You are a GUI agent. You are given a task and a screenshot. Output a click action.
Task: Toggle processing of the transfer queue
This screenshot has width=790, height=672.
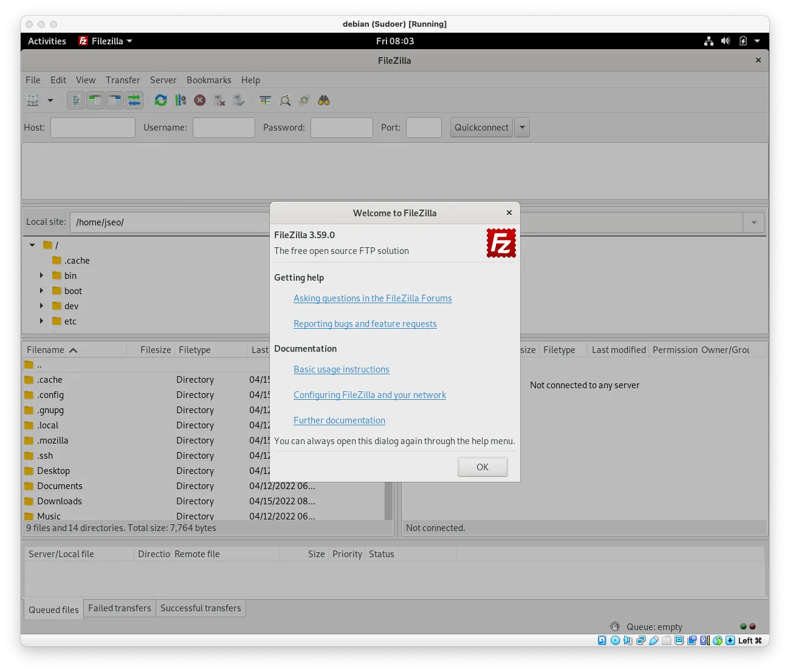coord(180,100)
